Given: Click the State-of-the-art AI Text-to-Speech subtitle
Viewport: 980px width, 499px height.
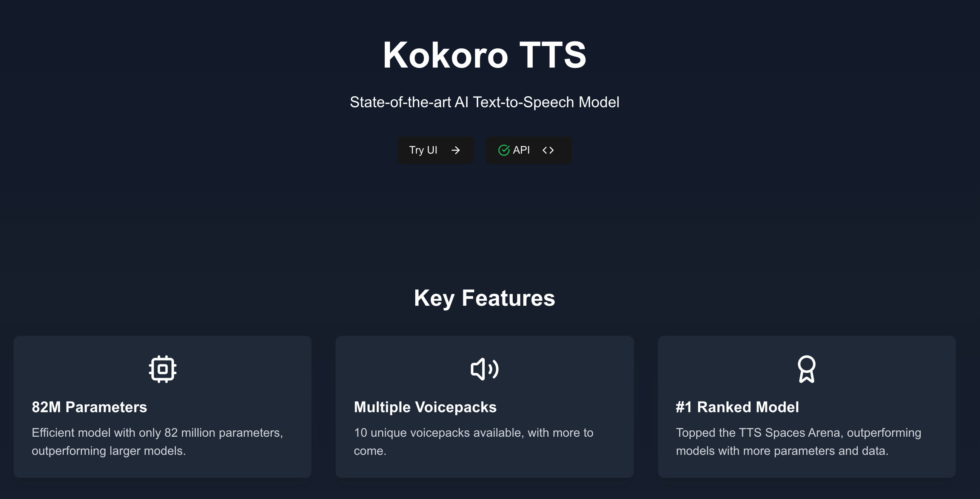Looking at the screenshot, I should (x=484, y=102).
